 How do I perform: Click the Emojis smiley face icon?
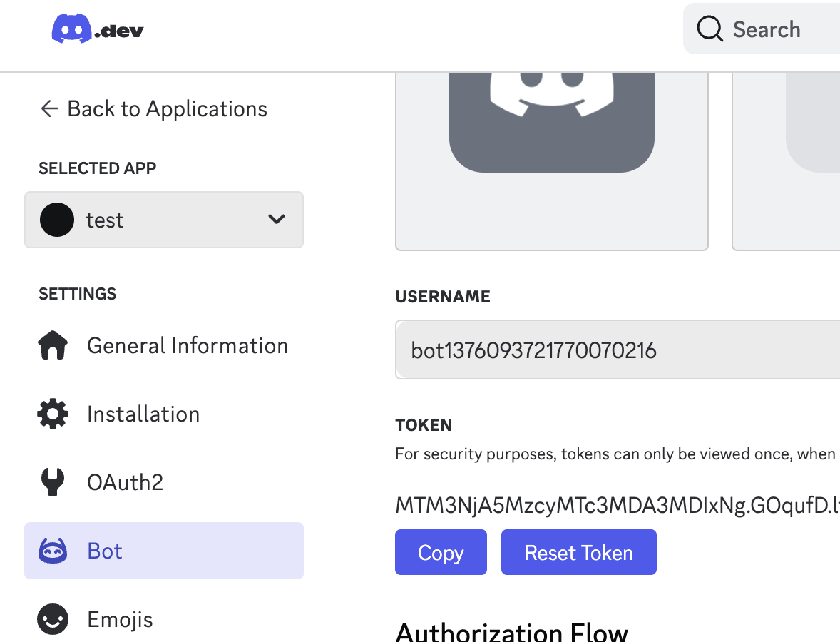(x=53, y=620)
